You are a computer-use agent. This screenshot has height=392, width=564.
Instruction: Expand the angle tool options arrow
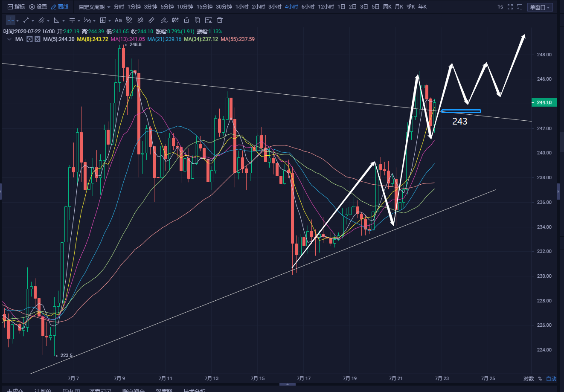64,20
